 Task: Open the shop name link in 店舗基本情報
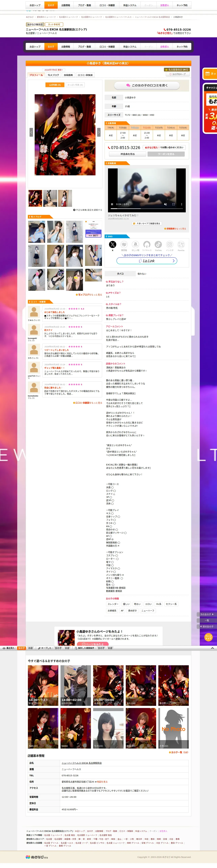(x=81, y=763)
